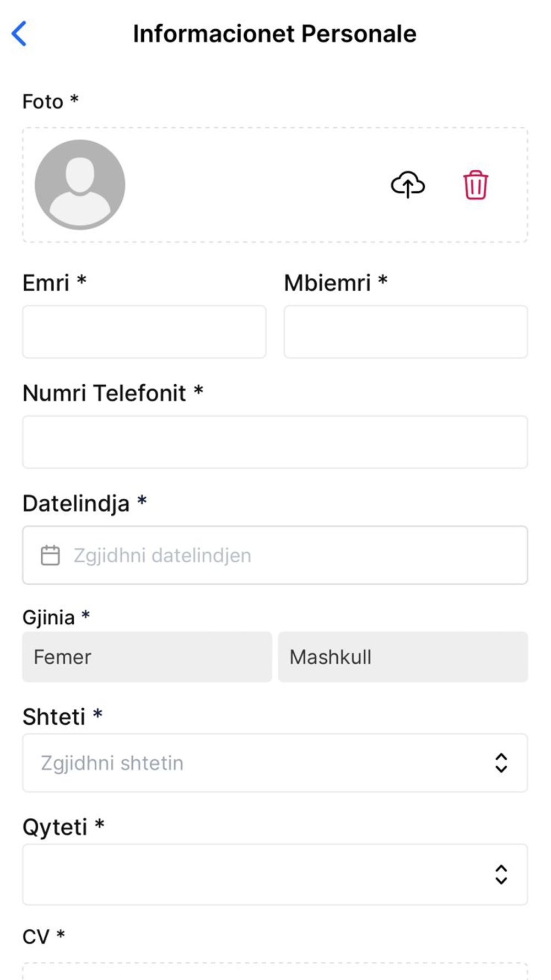Click the CV upload dashed area
551x980 pixels.
pos(275,971)
